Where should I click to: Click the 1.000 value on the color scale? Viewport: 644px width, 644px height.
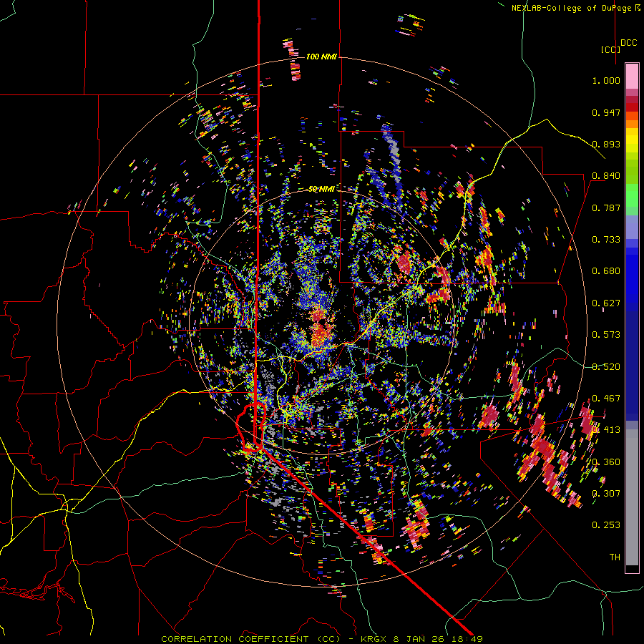click(606, 80)
